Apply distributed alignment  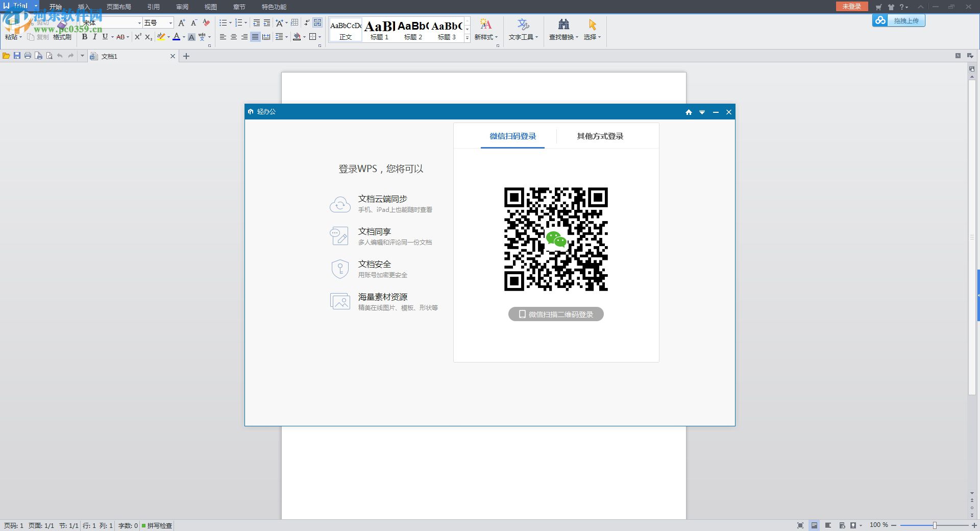[266, 37]
